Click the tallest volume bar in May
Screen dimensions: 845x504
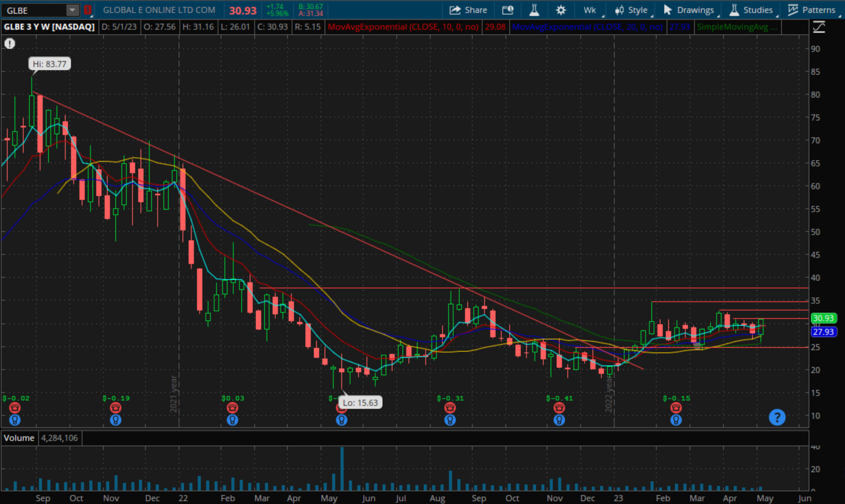(x=342, y=468)
